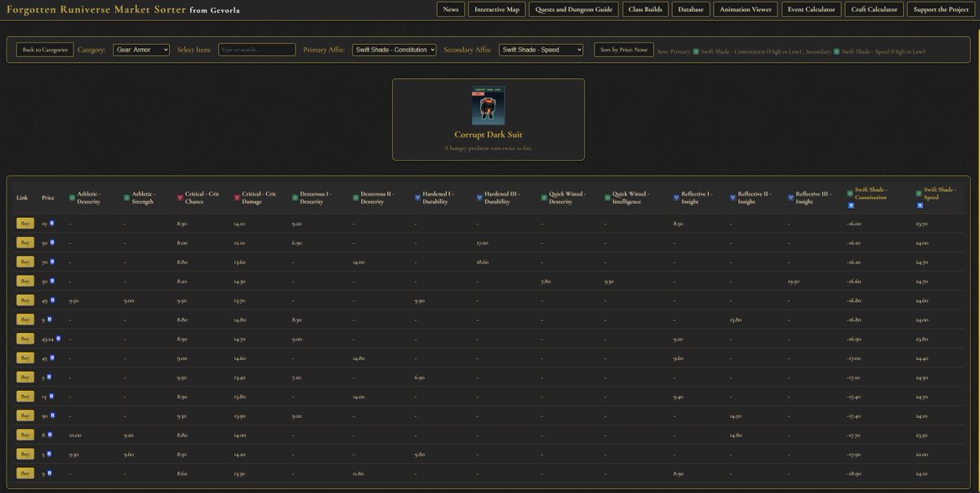Buy the listing priced at 45
This screenshot has width=980, height=493.
[x=25, y=358]
